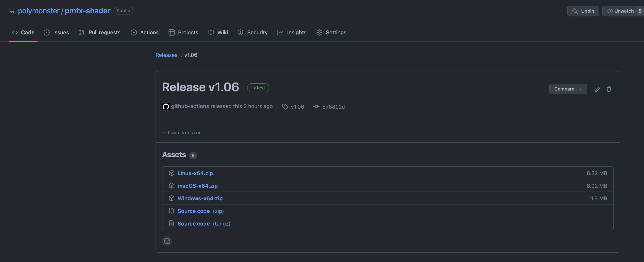This screenshot has width=644, height=262.
Task: Open repository Settings tab
Action: (x=331, y=32)
